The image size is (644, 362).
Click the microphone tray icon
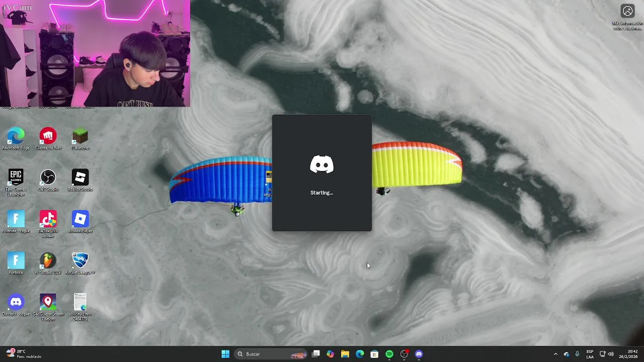coord(577,354)
